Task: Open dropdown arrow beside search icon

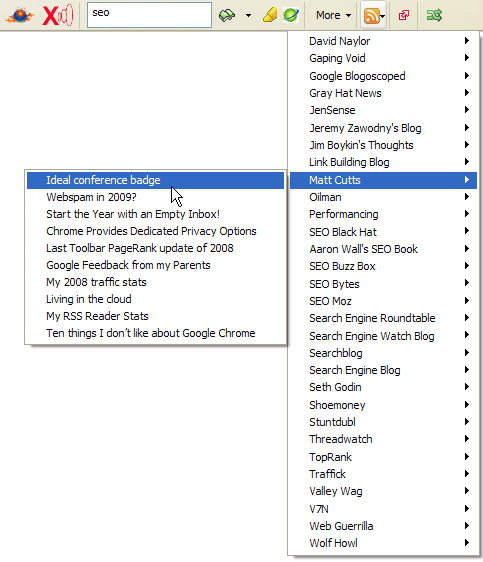Action: tap(248, 15)
